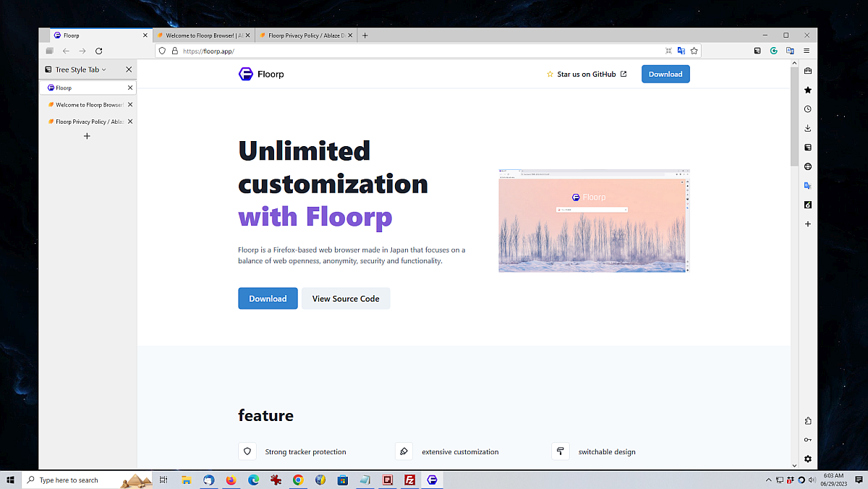The width and height of the screenshot is (868, 489).
Task: Click the Floorp browser screenshot image
Action: tap(594, 221)
